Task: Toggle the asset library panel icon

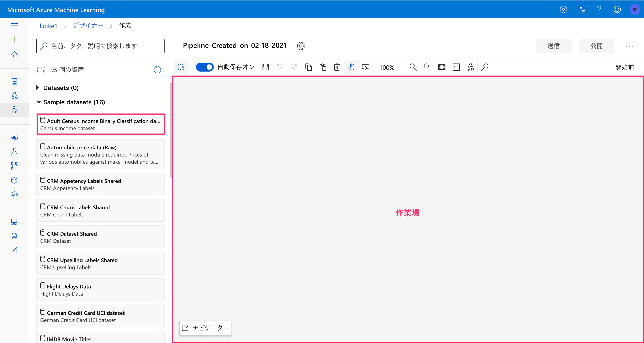Action: click(181, 67)
